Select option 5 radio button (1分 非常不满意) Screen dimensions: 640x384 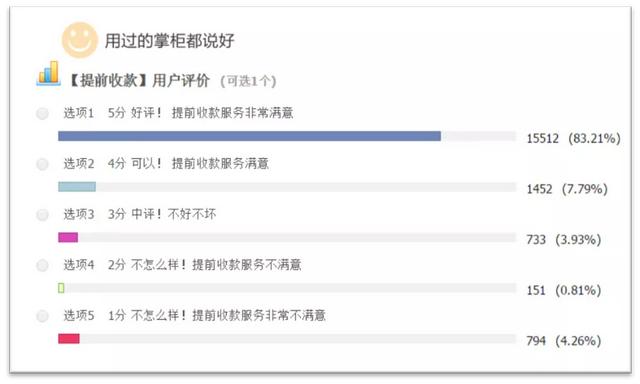(x=42, y=316)
